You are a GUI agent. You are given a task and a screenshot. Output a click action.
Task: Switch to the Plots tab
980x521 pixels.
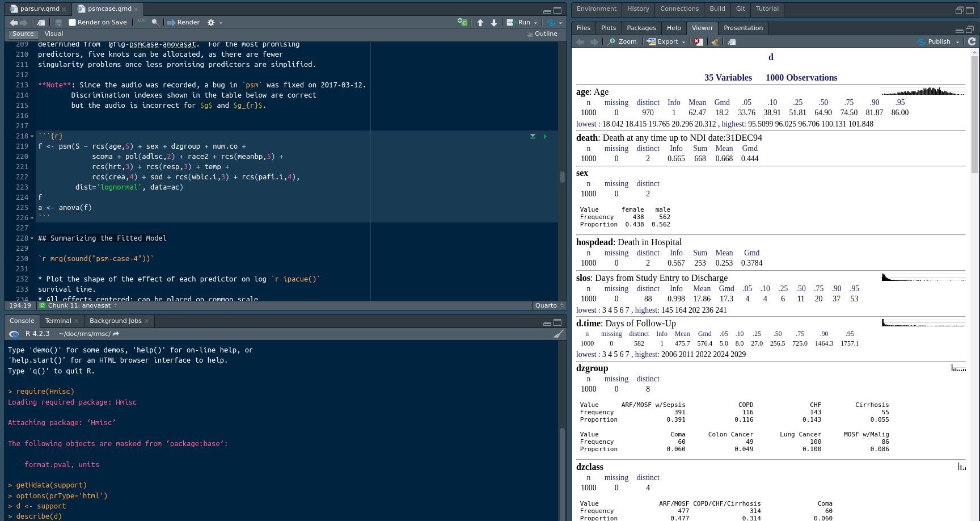point(608,28)
